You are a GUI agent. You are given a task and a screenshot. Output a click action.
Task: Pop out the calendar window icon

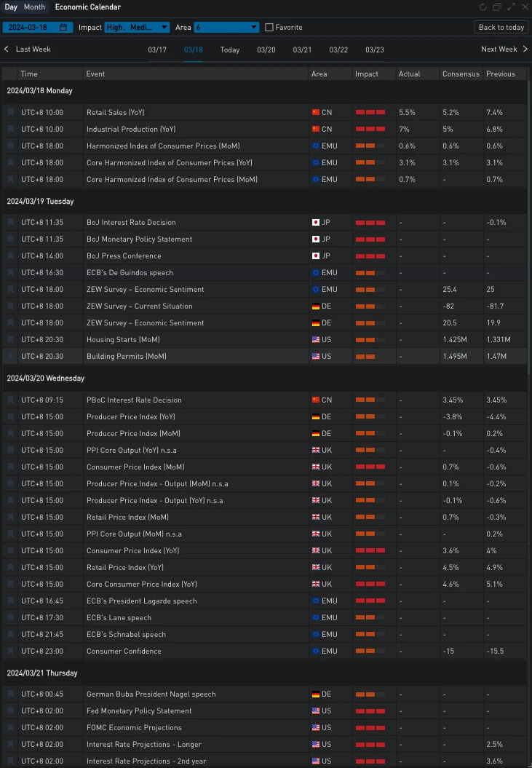(497, 7)
